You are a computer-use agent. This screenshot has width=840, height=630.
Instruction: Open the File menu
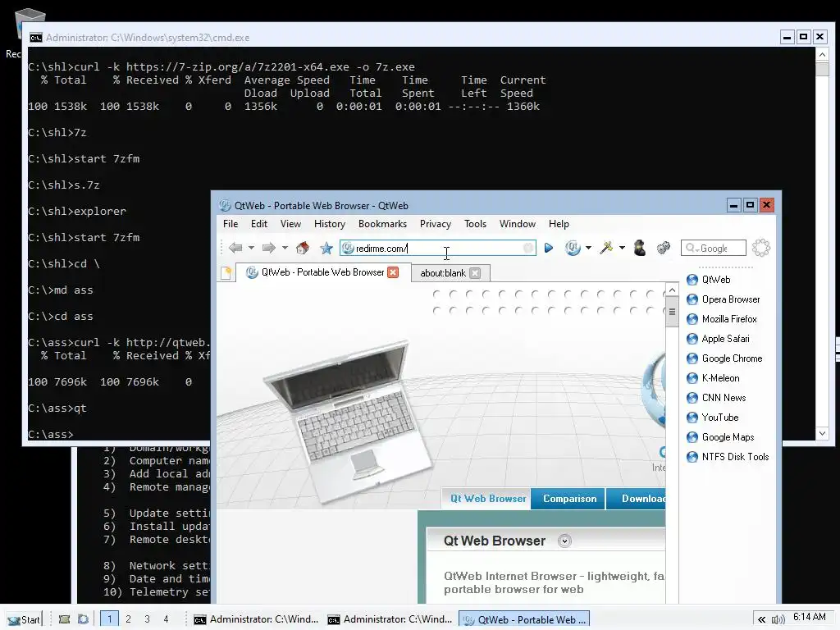click(231, 224)
